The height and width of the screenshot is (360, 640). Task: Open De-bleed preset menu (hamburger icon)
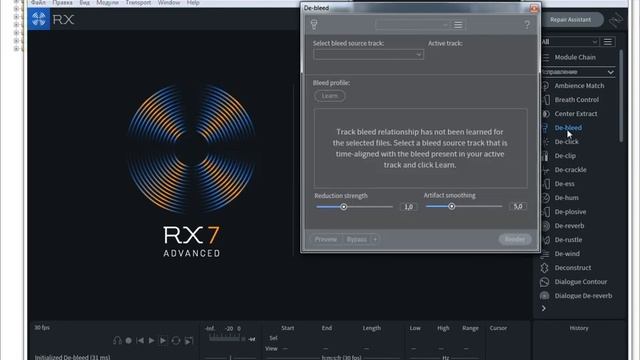coord(458,25)
